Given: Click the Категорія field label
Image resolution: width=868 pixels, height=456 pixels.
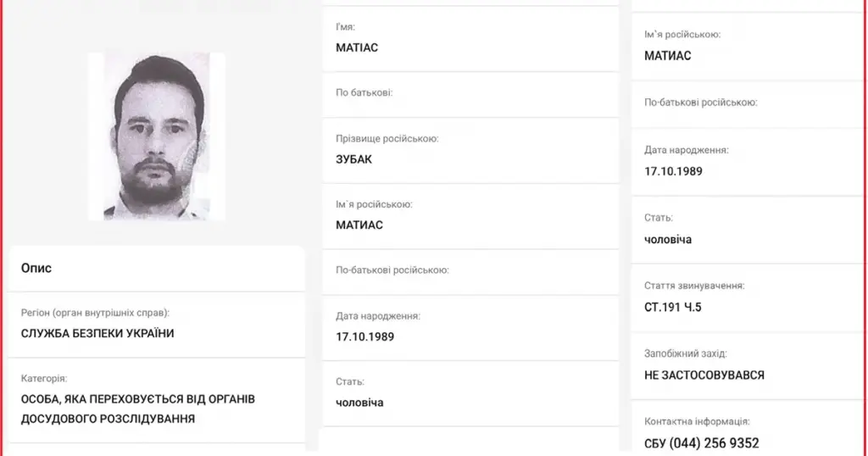Looking at the screenshot, I should tap(44, 378).
